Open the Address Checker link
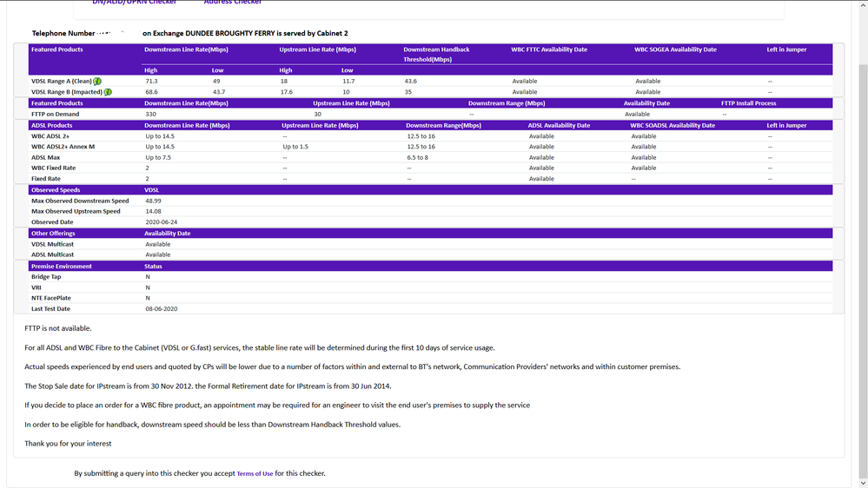The image size is (868, 488). (232, 3)
